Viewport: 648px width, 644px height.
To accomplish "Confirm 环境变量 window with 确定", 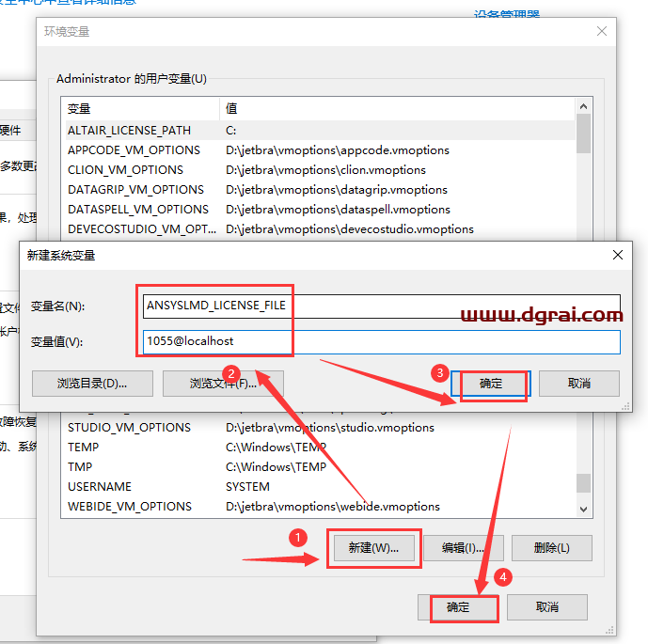I will 458,607.
